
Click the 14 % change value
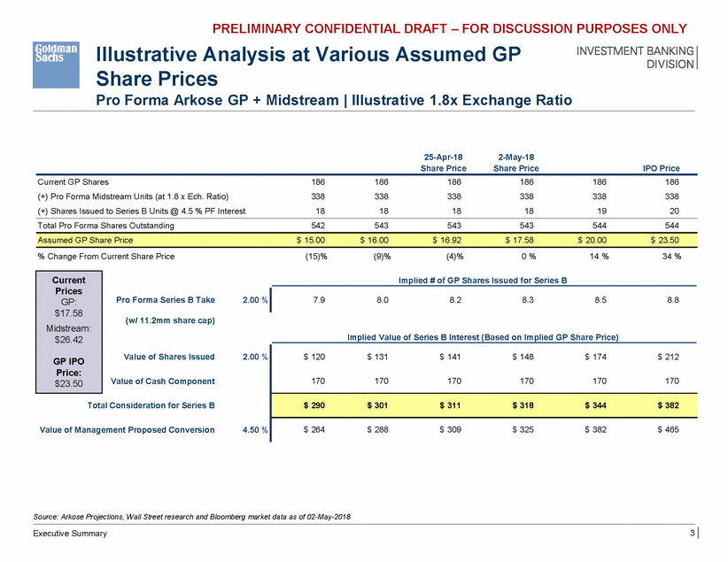[599, 256]
